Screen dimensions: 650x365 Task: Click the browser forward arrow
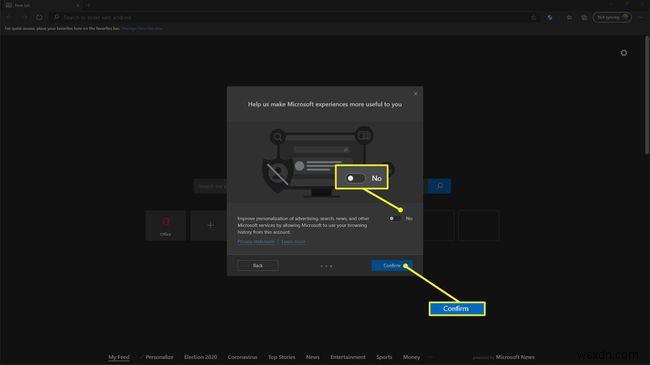click(x=24, y=17)
